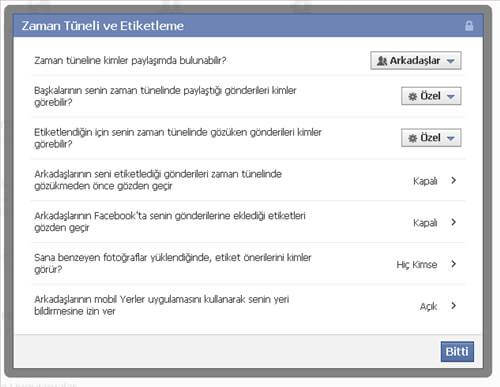The width and height of the screenshot is (500, 387).
Task: Click the Hiç Kimse setting value
Action: coord(417,265)
